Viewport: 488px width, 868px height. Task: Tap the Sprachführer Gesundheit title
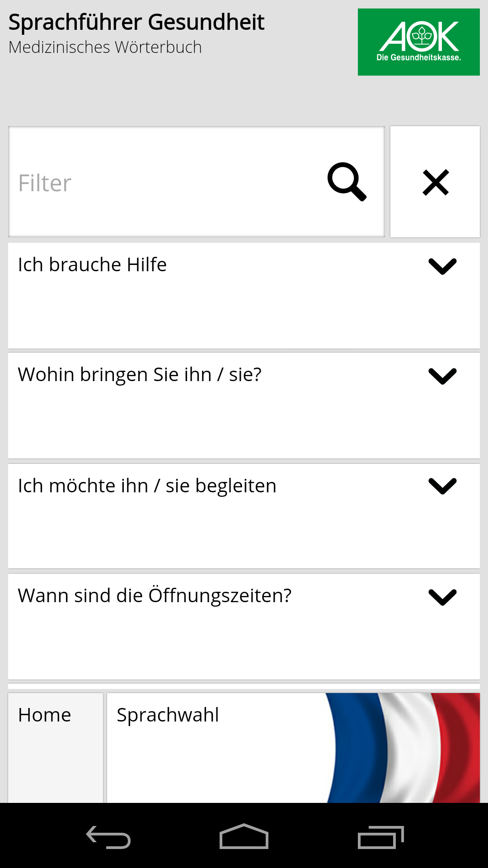coord(136,22)
